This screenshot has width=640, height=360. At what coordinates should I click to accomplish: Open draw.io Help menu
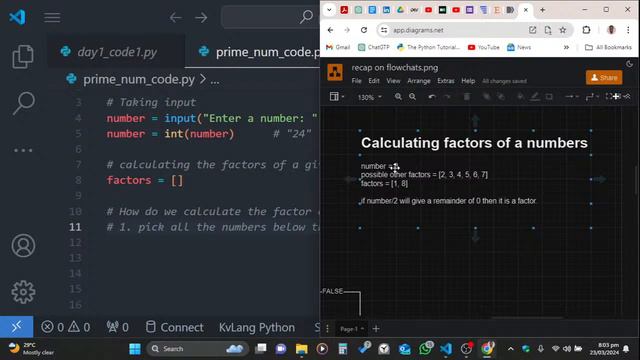coord(468,81)
